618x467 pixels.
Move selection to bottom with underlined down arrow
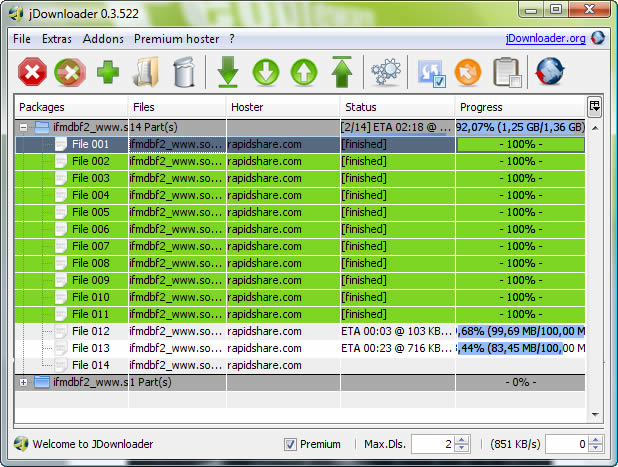pos(228,72)
